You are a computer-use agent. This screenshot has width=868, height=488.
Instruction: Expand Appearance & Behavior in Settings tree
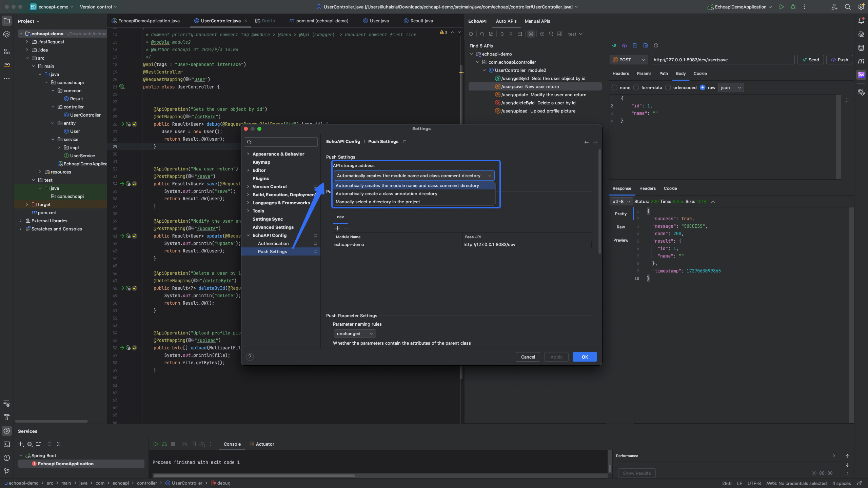pos(248,154)
